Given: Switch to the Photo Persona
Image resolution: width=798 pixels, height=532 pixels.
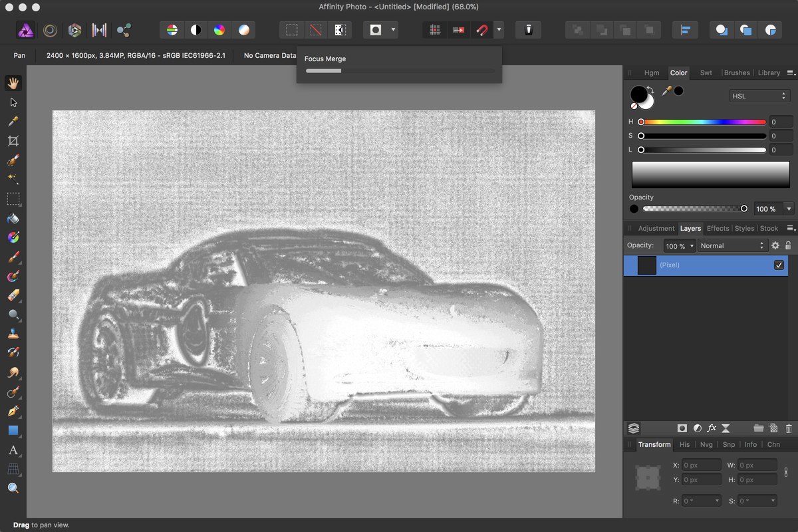Looking at the screenshot, I should [25, 30].
